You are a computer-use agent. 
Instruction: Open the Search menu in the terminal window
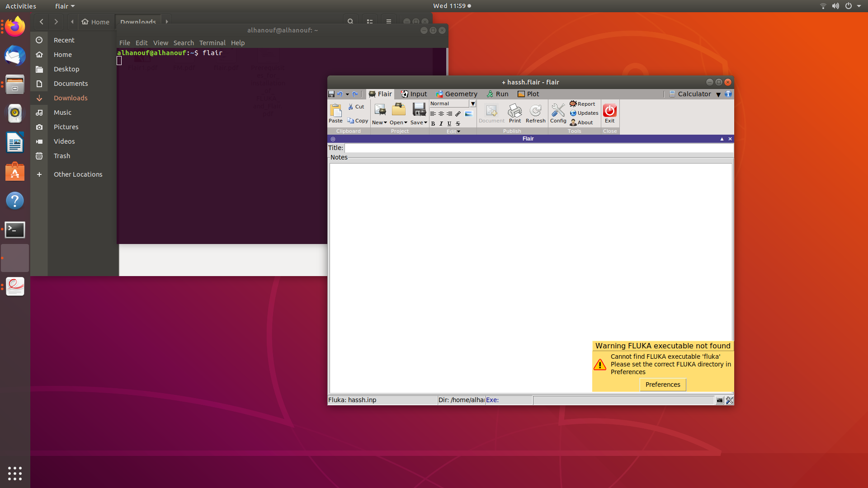coord(184,43)
